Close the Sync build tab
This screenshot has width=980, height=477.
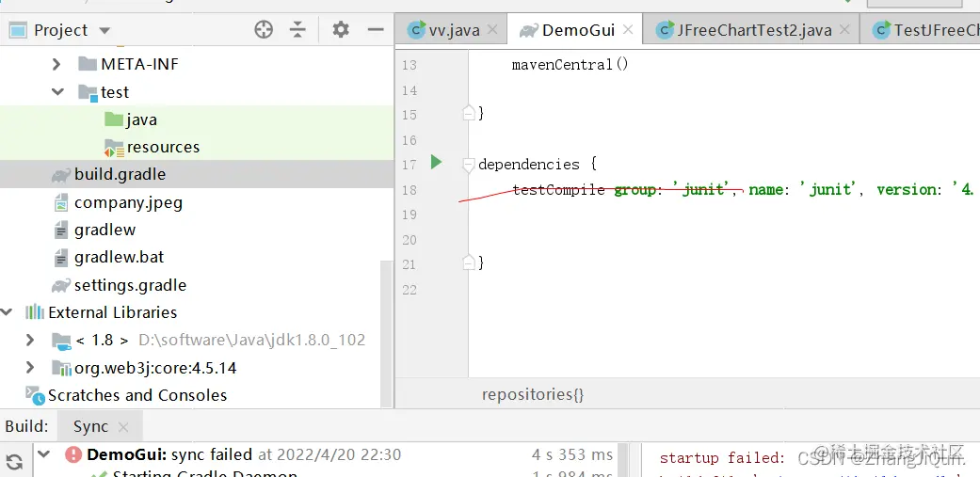(x=123, y=427)
